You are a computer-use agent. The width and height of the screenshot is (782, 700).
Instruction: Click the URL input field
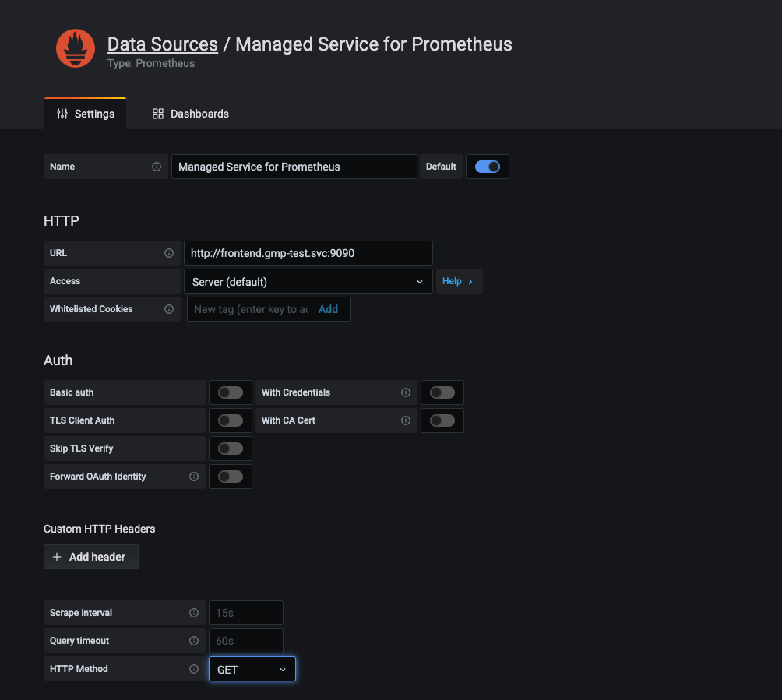point(308,253)
